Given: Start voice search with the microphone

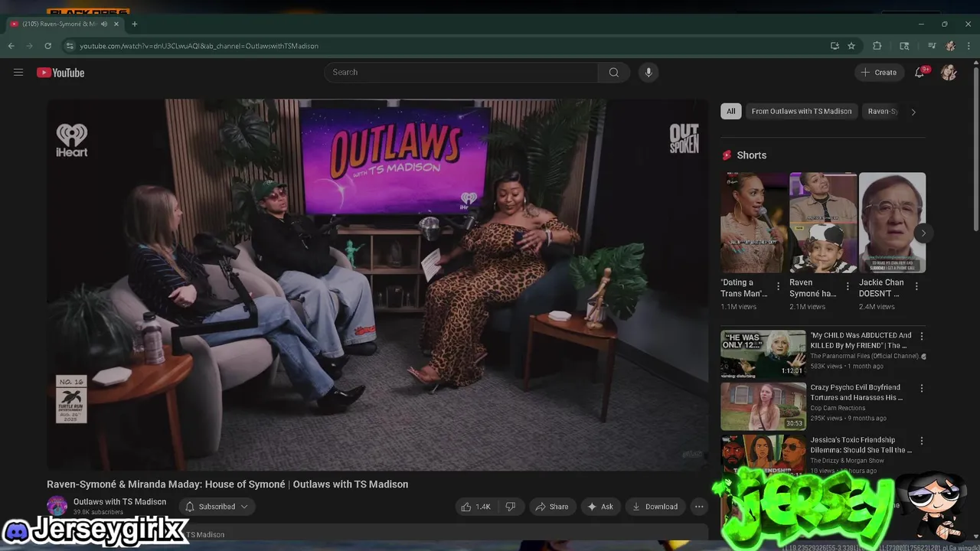Looking at the screenshot, I should point(648,72).
